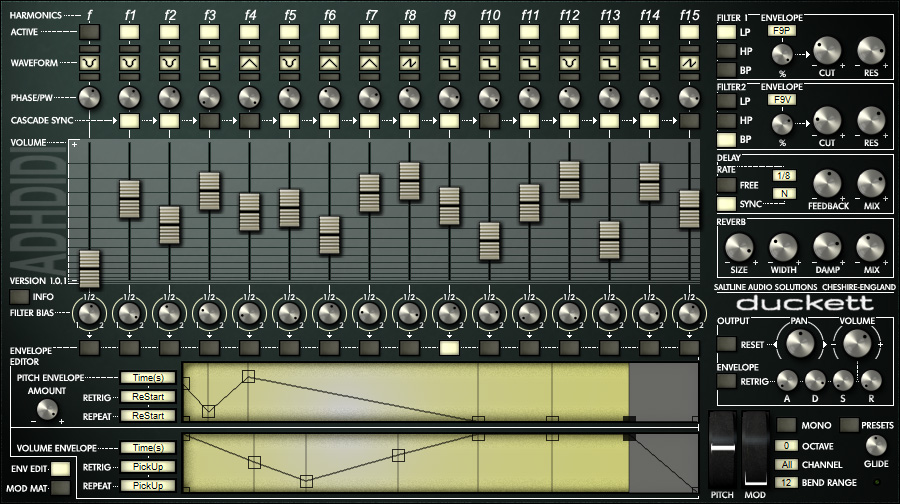Switch to the MOD MAT view

[60, 488]
